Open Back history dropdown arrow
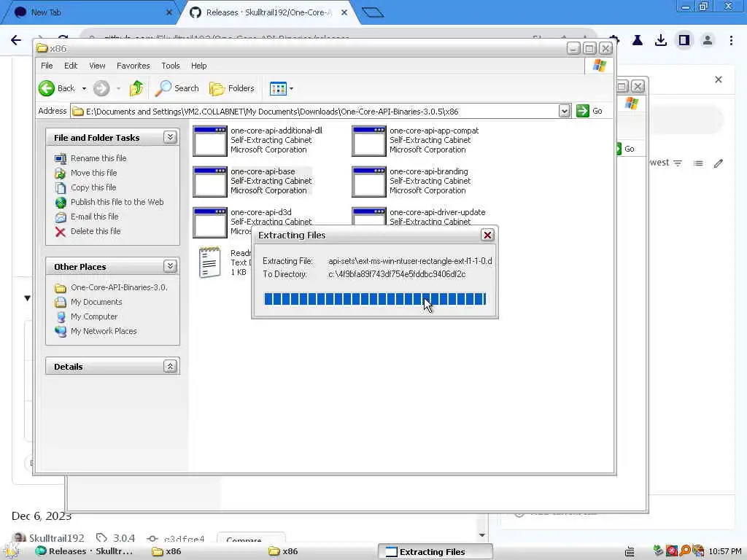The width and height of the screenshot is (747, 560). pyautogui.click(x=84, y=88)
